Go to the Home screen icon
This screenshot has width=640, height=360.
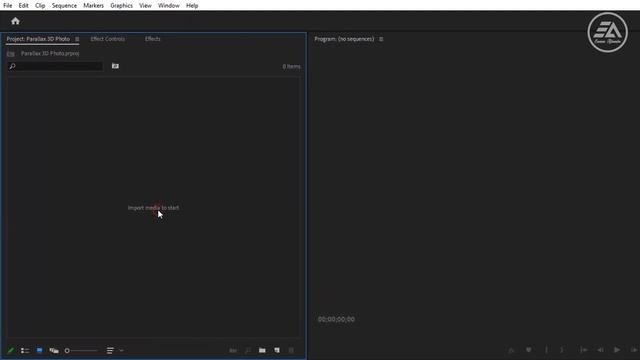[x=16, y=21]
